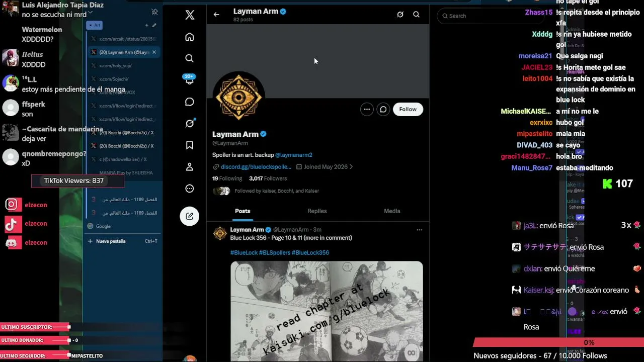This screenshot has width=644, height=362.
Task: Switch to the Media tab
Action: click(392, 211)
